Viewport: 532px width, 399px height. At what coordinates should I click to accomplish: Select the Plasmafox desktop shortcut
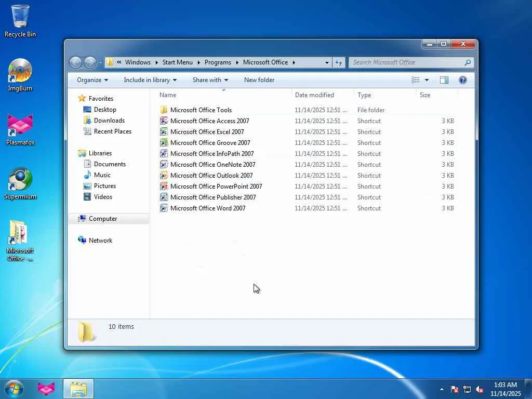click(x=20, y=129)
